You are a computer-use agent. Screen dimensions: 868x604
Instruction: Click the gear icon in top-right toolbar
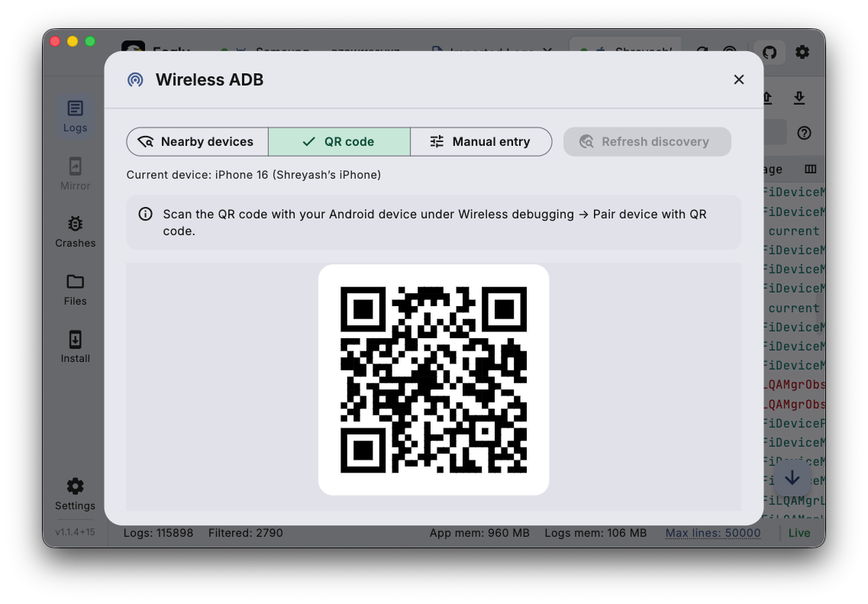(x=802, y=52)
